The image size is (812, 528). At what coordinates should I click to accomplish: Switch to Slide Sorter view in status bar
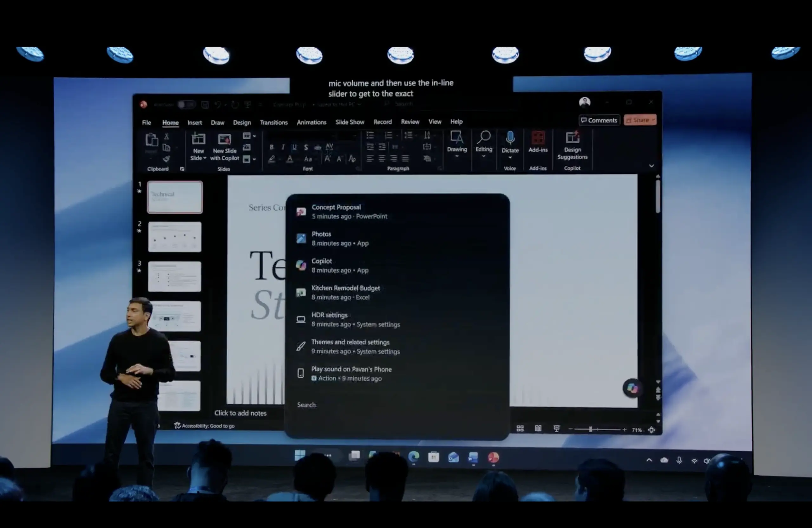click(x=520, y=429)
